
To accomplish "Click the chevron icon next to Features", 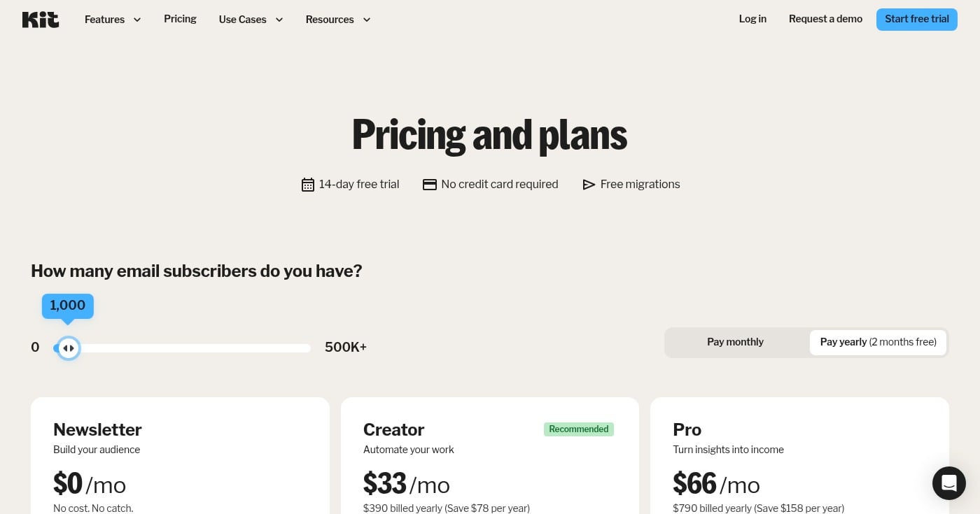I will (137, 20).
